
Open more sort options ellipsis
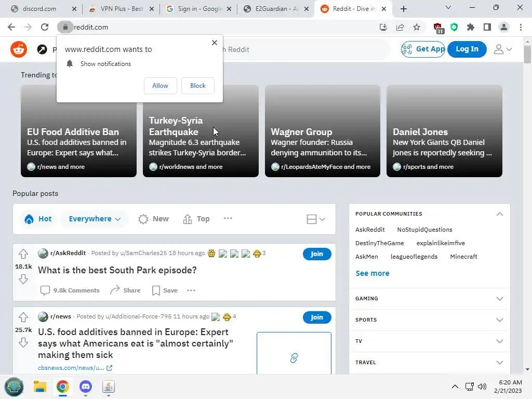pos(228,219)
